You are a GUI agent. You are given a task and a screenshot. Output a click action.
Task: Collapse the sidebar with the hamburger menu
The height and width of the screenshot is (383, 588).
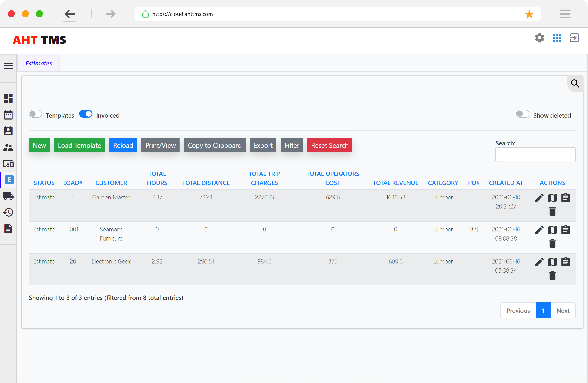8,66
